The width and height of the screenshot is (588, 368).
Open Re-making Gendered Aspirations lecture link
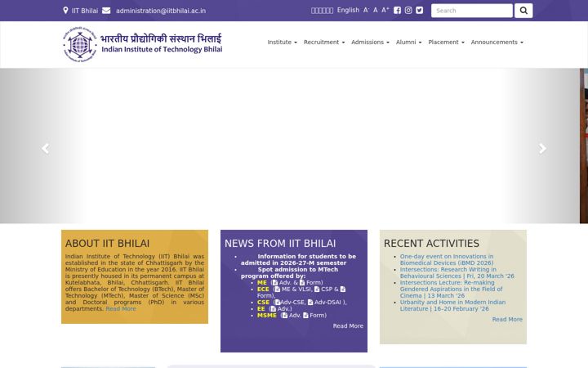click(x=451, y=289)
